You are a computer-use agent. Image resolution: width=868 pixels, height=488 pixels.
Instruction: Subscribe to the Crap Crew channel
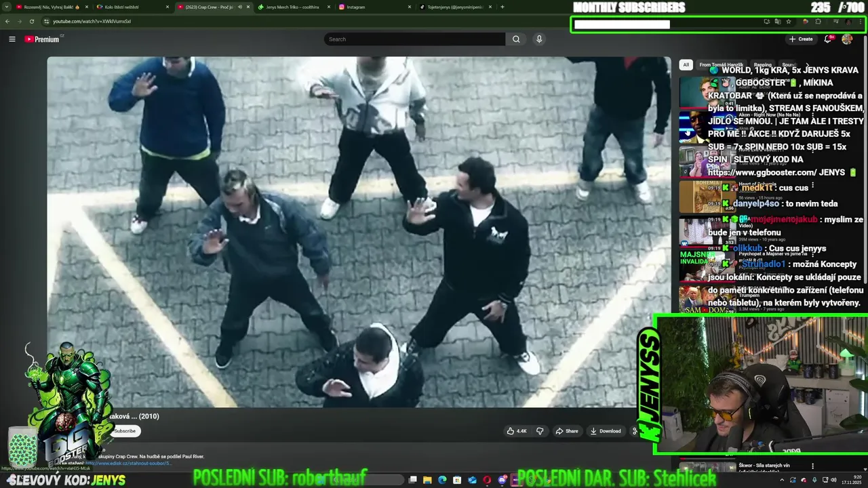(125, 431)
